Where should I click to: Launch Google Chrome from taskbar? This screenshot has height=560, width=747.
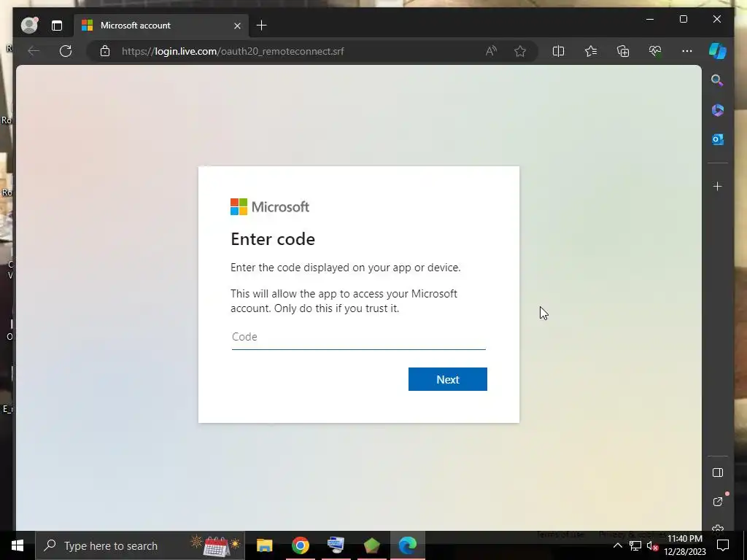(x=301, y=545)
